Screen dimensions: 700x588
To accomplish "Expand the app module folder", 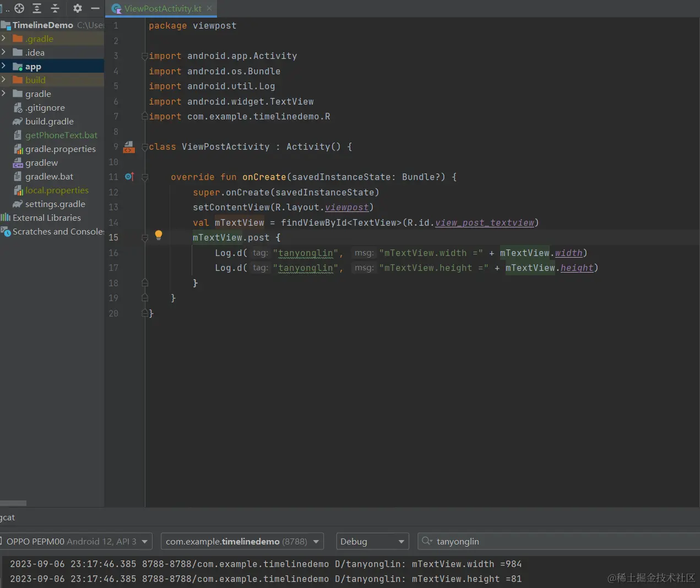I will click(4, 66).
